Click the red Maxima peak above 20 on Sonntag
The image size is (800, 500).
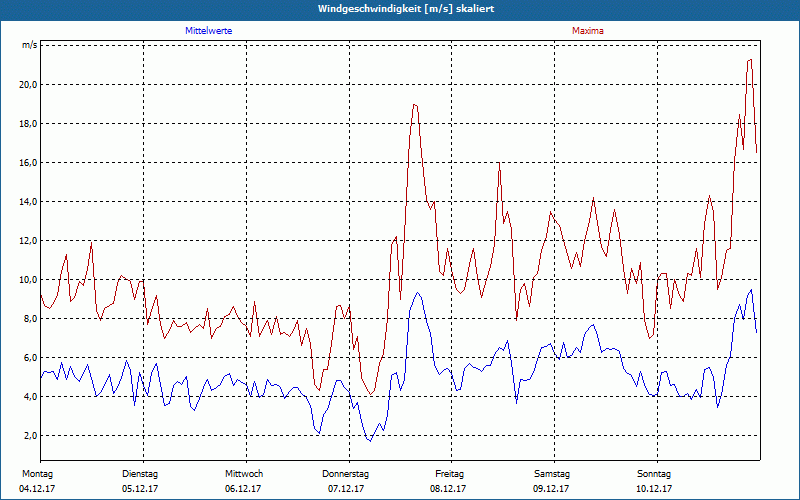point(749,60)
